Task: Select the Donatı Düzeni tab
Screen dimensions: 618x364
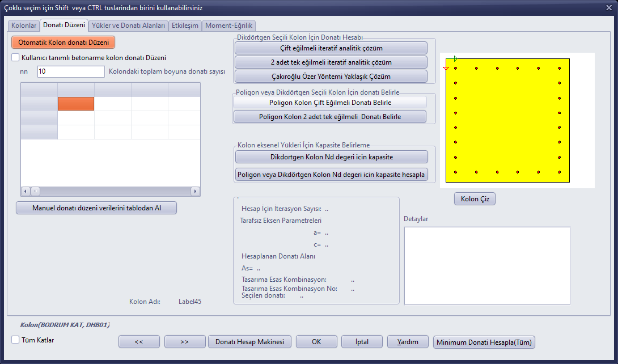Action: pos(64,25)
